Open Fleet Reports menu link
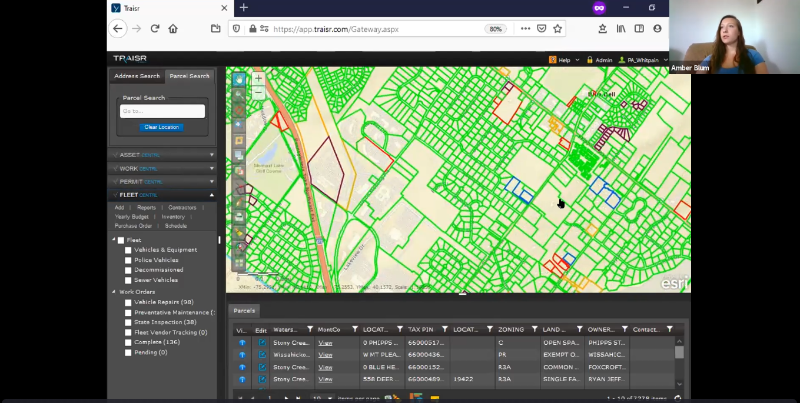Viewport: 800px width, 403px height. (x=146, y=208)
